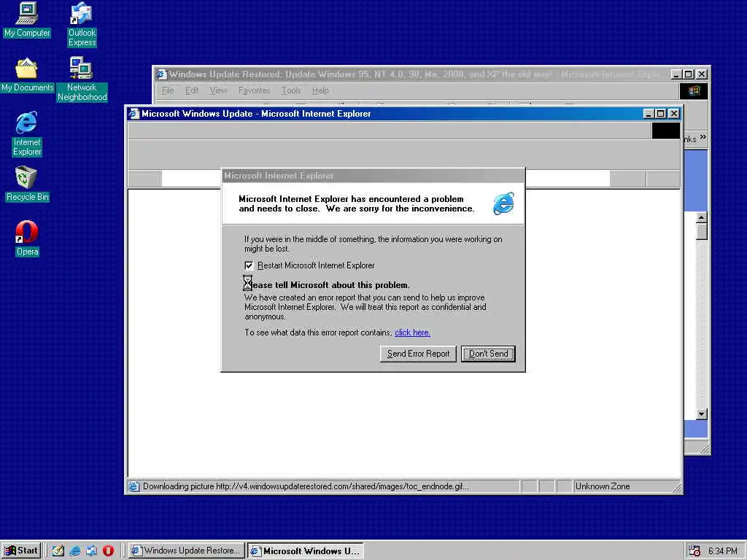Image resolution: width=747 pixels, height=560 pixels.
Task: Click scrollbar thumb in background window
Action: tap(701, 232)
